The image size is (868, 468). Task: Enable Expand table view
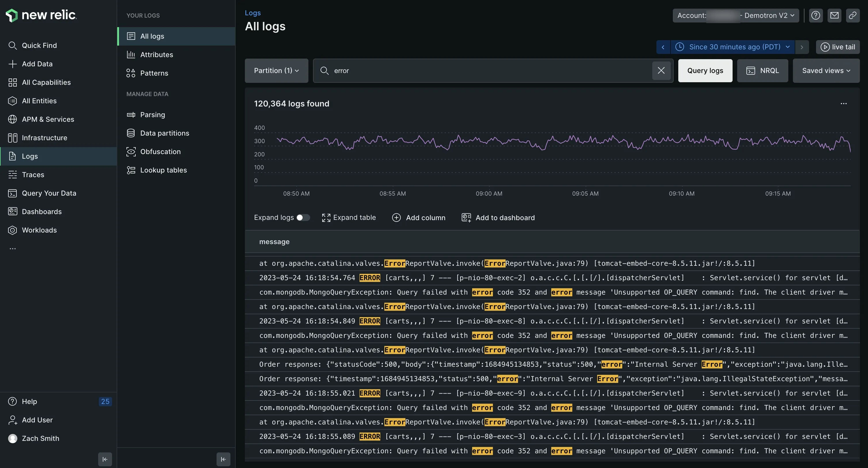(349, 218)
